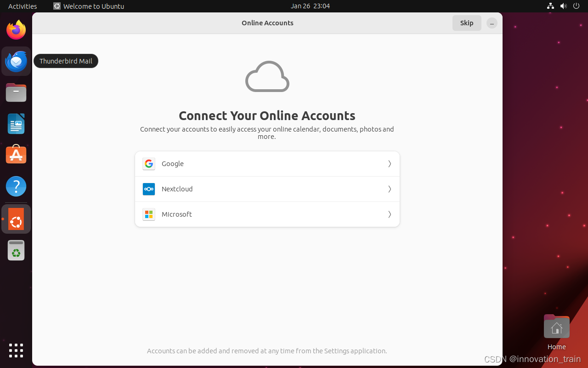
Task: Expand the Microsoft account row chevron
Action: [389, 214]
